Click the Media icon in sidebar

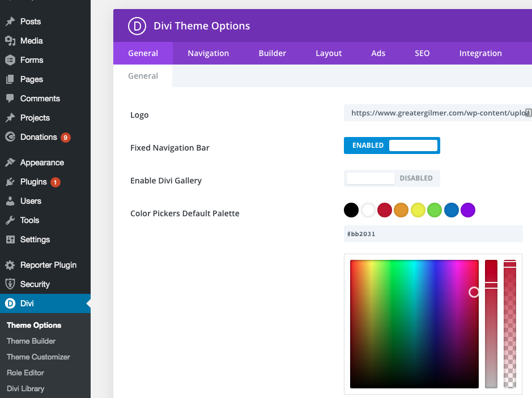pyautogui.click(x=10, y=41)
